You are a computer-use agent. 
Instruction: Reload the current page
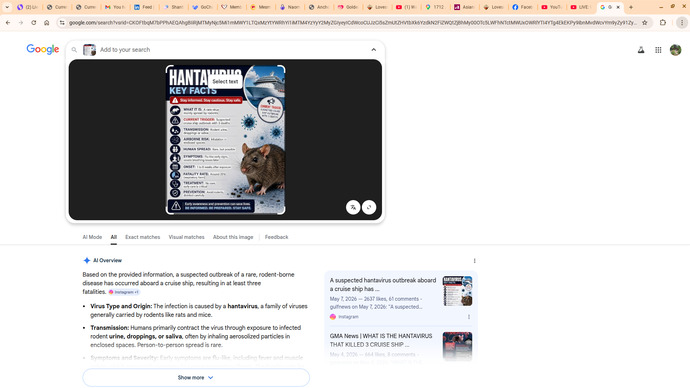pos(33,22)
